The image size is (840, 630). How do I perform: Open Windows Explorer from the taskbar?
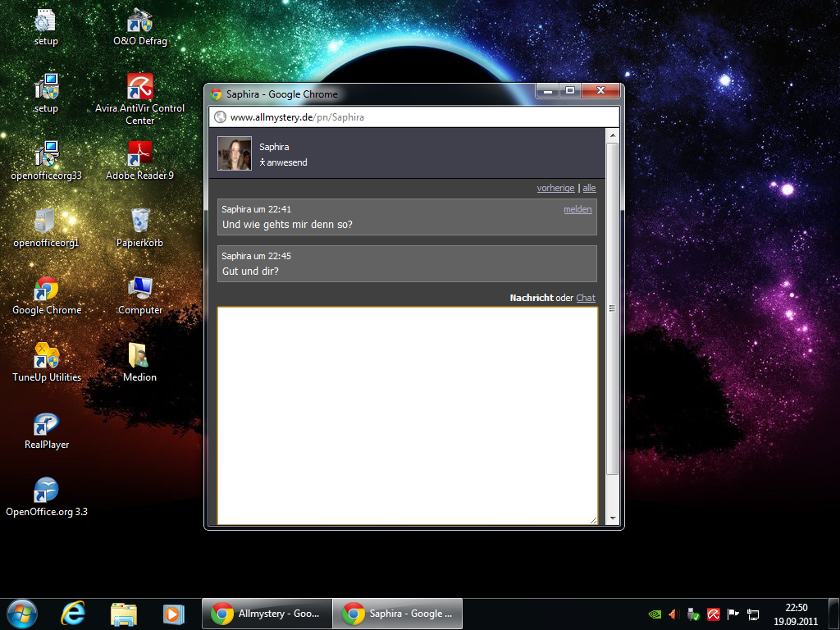click(124, 614)
